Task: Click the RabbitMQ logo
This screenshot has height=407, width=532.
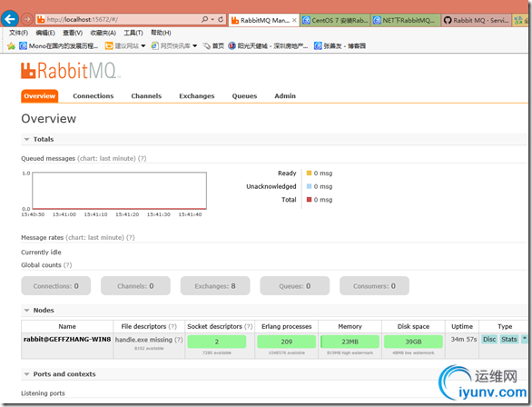Action: tap(71, 71)
